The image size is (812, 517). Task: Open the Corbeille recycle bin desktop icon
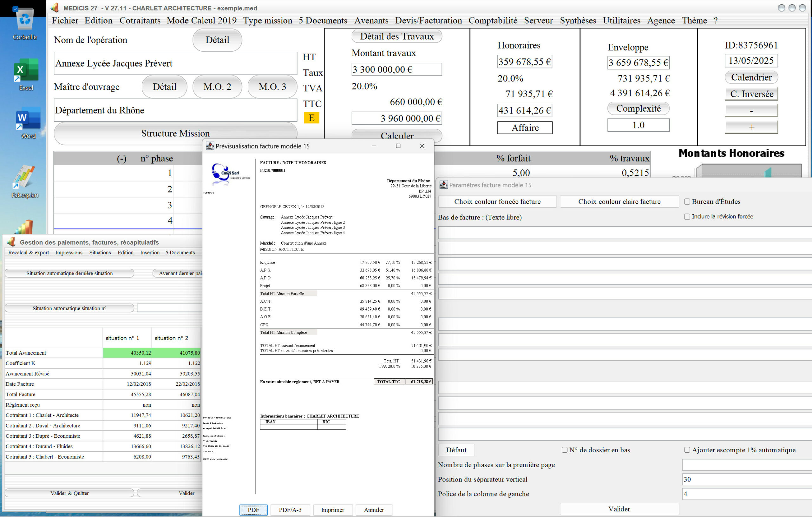[x=25, y=23]
